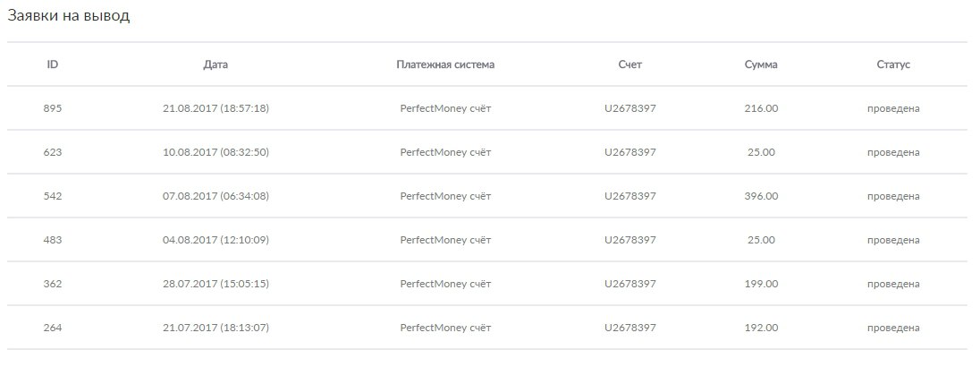This screenshot has width=980, height=367.
Task: Click the ID column header
Action: 52,64
